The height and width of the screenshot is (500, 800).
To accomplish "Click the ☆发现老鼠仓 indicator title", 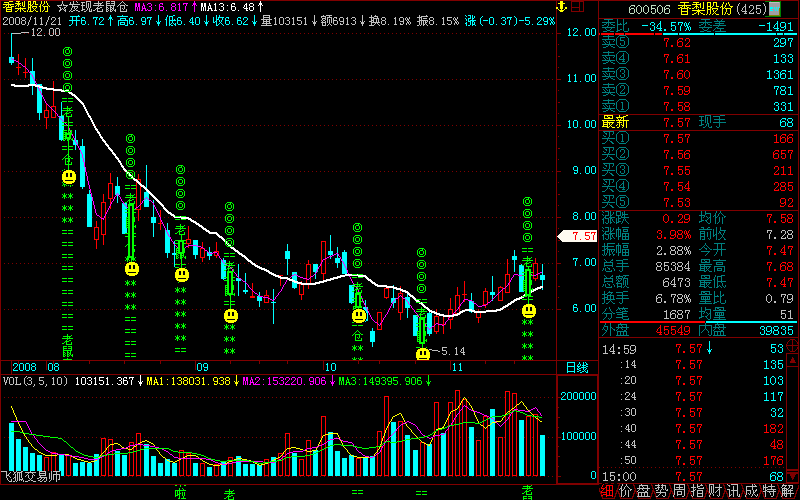I will point(92,7).
